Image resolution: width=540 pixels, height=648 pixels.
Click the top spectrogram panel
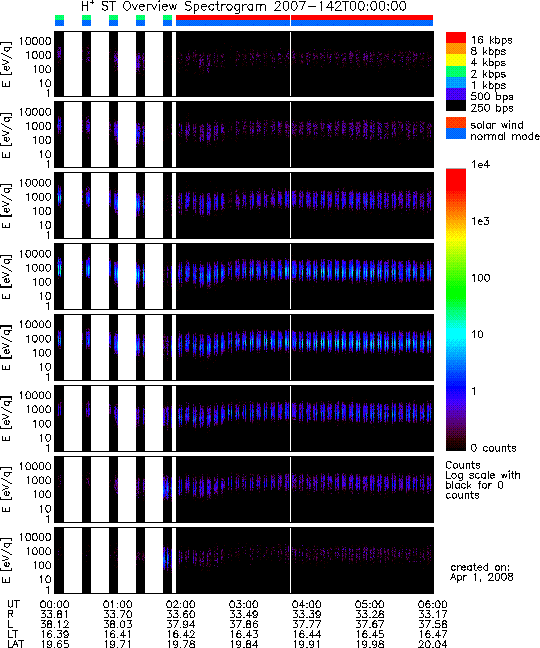pos(244,64)
